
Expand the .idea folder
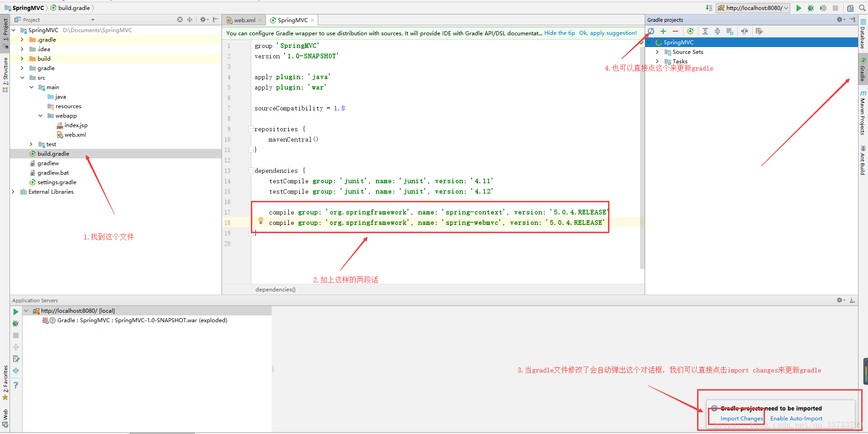click(22, 49)
